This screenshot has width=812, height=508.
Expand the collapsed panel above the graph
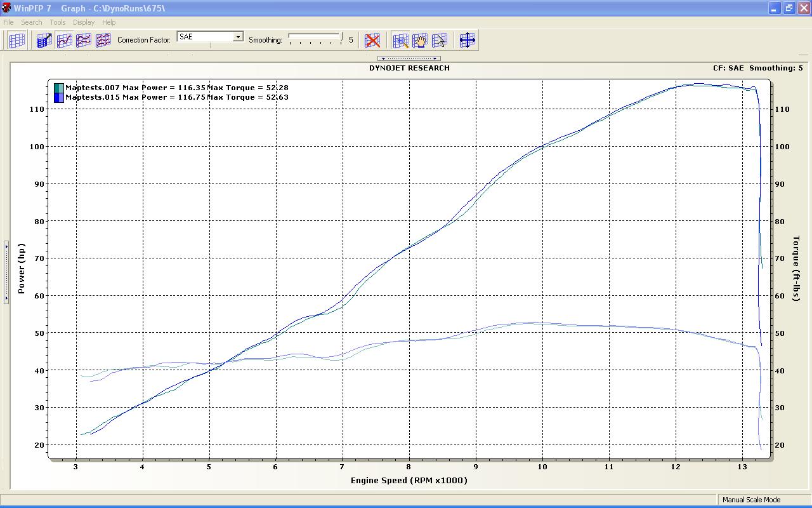click(x=409, y=58)
